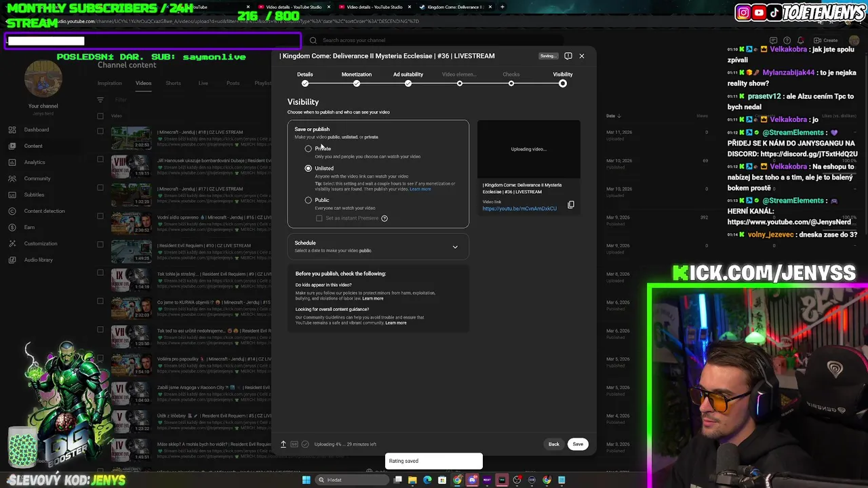The width and height of the screenshot is (868, 488).
Task: Open a new browser tab with plus
Action: [502, 7]
